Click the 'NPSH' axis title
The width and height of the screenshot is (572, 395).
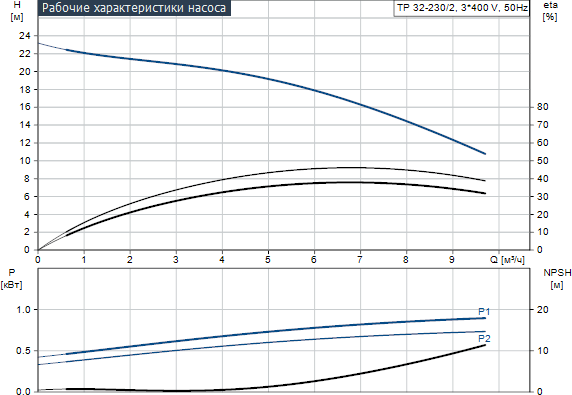click(x=557, y=273)
